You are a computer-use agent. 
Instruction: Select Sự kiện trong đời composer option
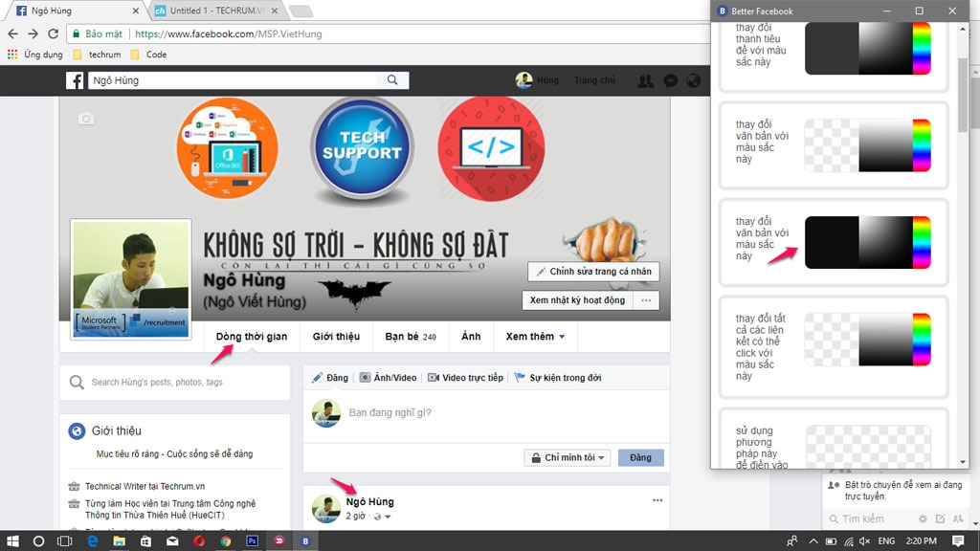tap(558, 377)
